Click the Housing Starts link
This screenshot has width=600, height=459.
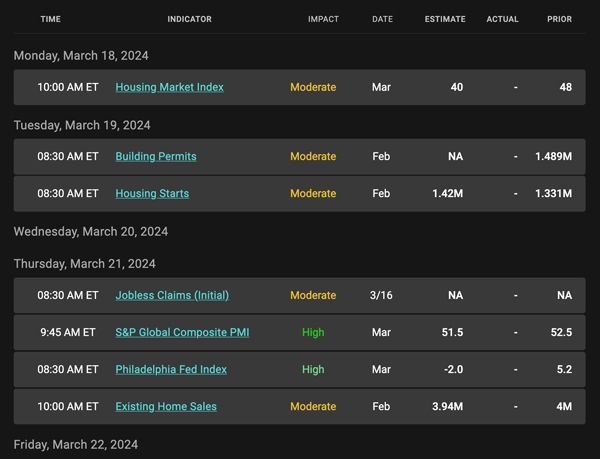click(152, 194)
